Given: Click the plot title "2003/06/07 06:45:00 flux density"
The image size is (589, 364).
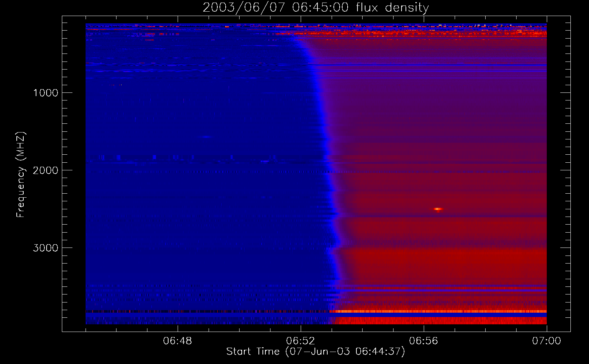Looking at the screenshot, I should pyautogui.click(x=316, y=7).
